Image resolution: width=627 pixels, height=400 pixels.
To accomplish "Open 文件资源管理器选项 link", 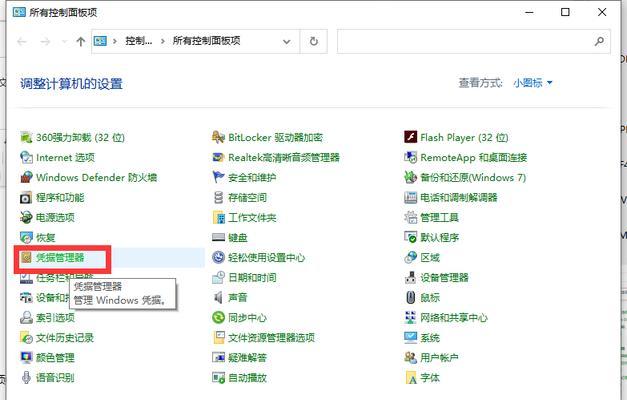I will 272,338.
